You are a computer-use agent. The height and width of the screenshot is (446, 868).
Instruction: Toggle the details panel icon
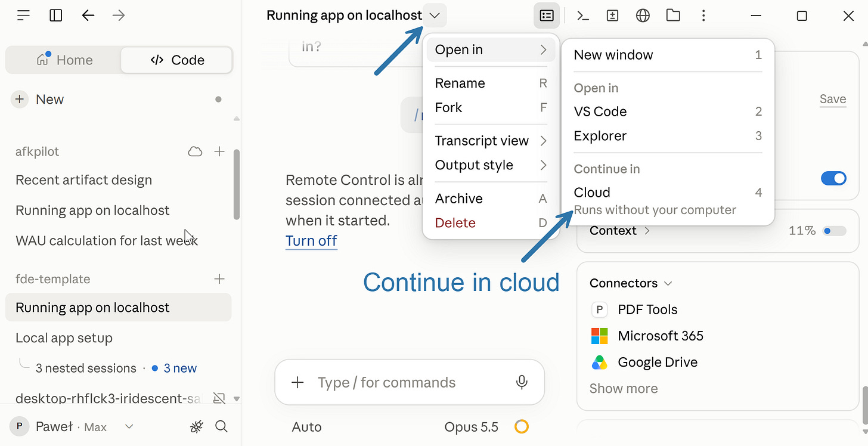[x=547, y=16]
